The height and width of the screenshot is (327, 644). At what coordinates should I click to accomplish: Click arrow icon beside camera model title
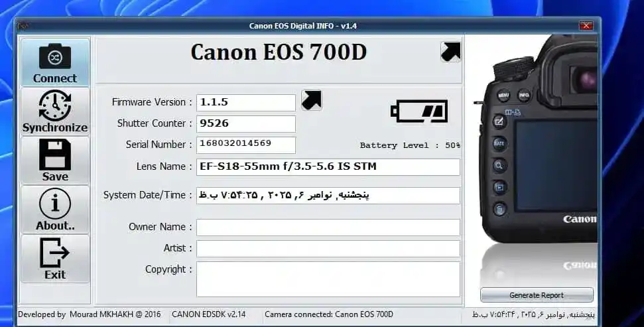click(x=450, y=52)
